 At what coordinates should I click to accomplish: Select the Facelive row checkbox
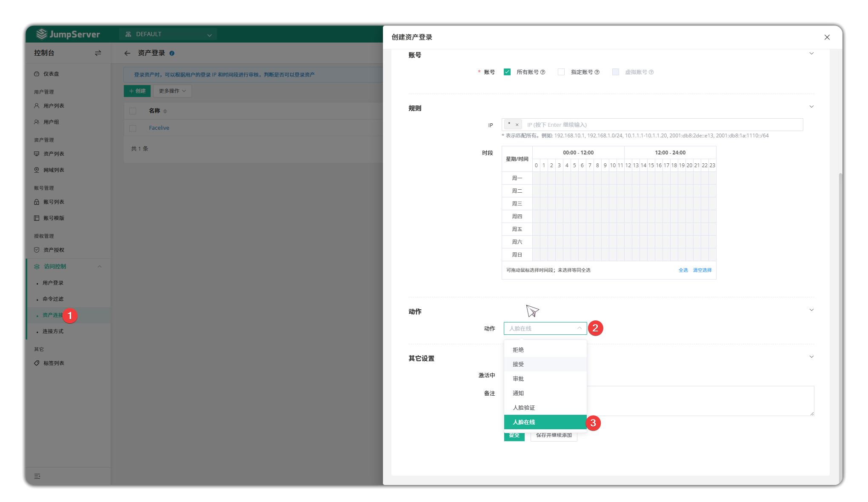[133, 128]
